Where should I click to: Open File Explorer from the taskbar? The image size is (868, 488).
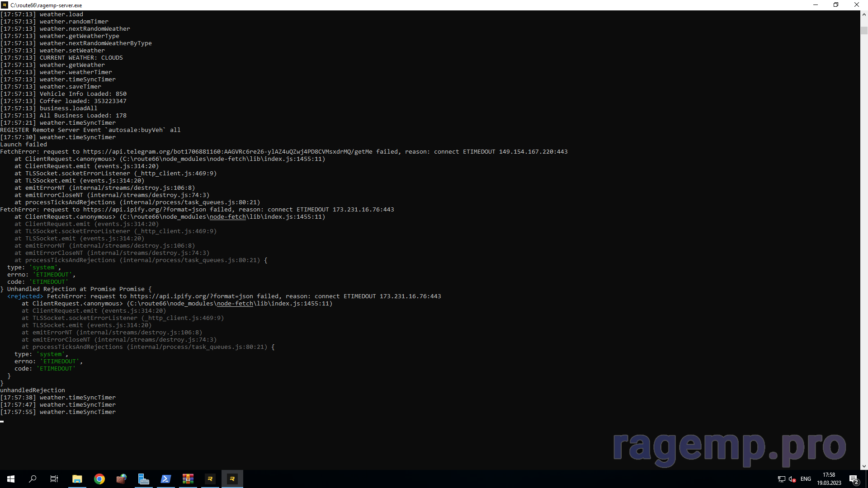click(77, 479)
